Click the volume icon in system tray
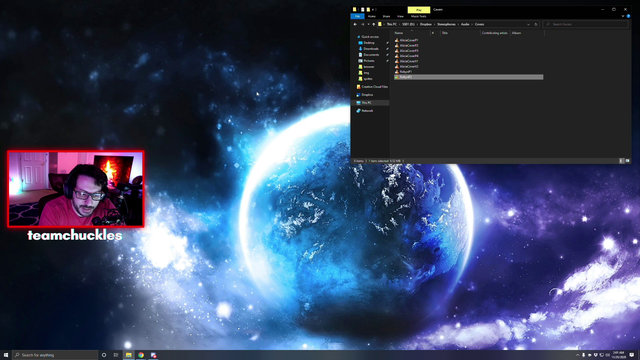640x360 pixels. pos(607,355)
